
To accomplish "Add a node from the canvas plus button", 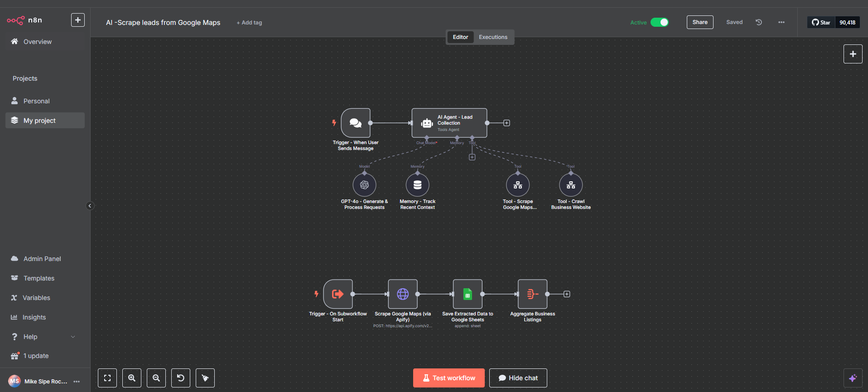I will coord(853,54).
